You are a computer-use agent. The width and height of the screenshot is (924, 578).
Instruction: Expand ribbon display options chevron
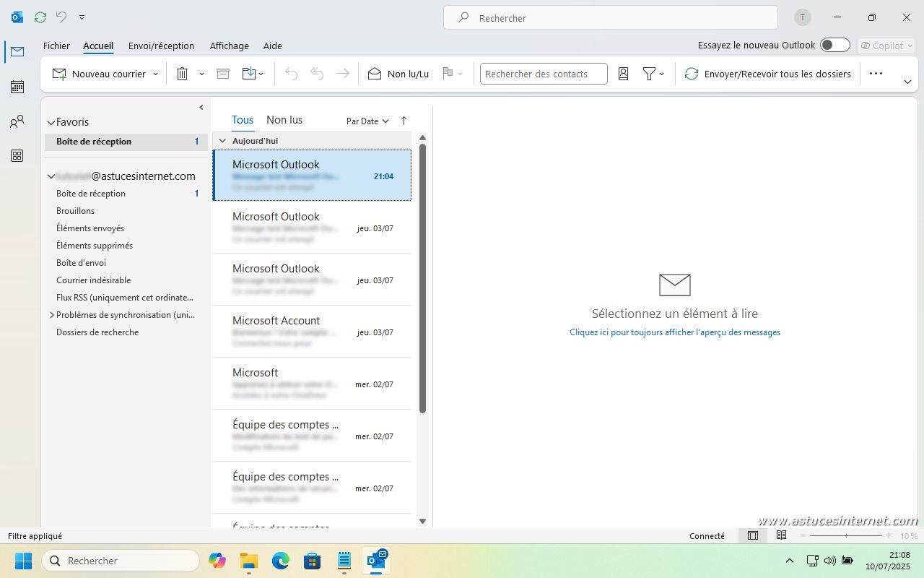(907, 82)
